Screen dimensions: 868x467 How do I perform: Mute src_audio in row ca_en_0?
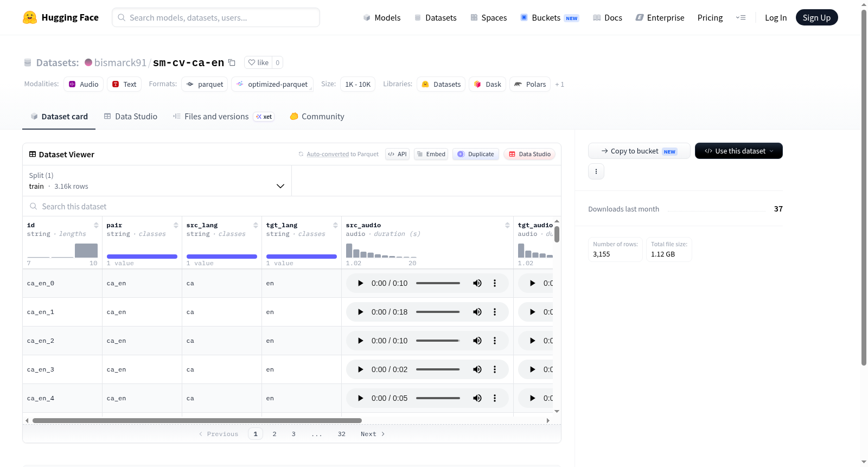477,283
